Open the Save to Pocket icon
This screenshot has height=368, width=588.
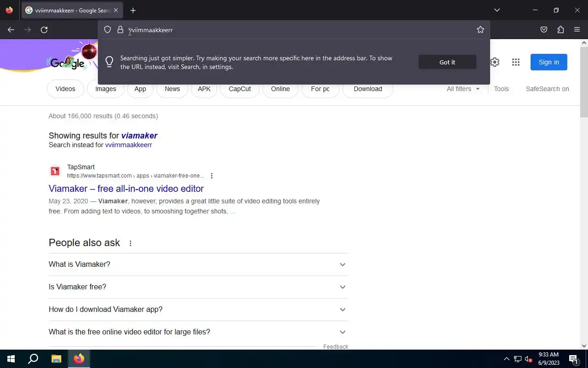(544, 30)
